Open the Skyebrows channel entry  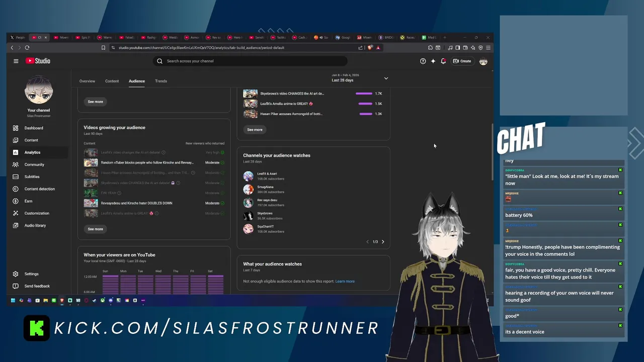[x=264, y=216]
